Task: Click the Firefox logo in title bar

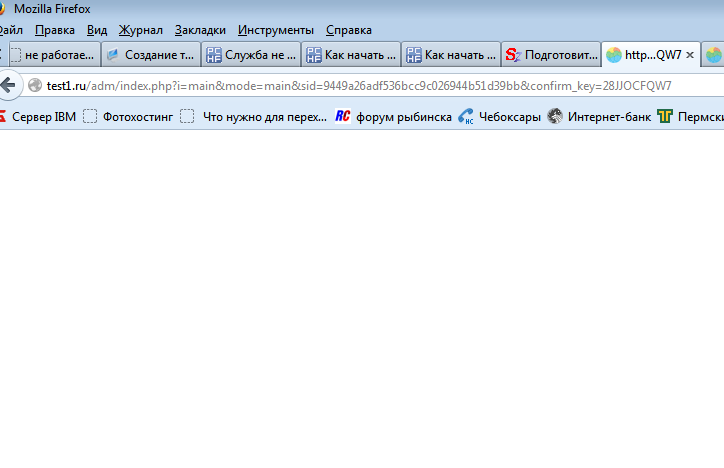Action: point(3,9)
